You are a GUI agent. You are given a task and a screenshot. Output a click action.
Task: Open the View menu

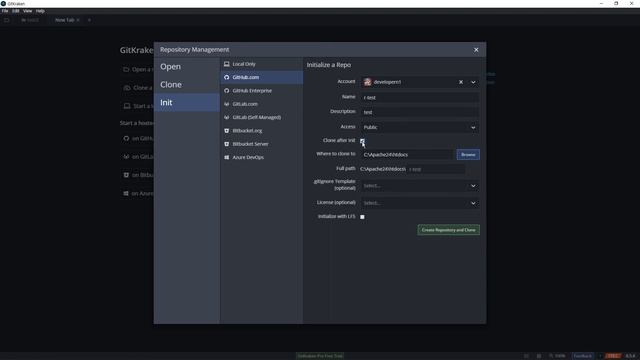coord(27,11)
